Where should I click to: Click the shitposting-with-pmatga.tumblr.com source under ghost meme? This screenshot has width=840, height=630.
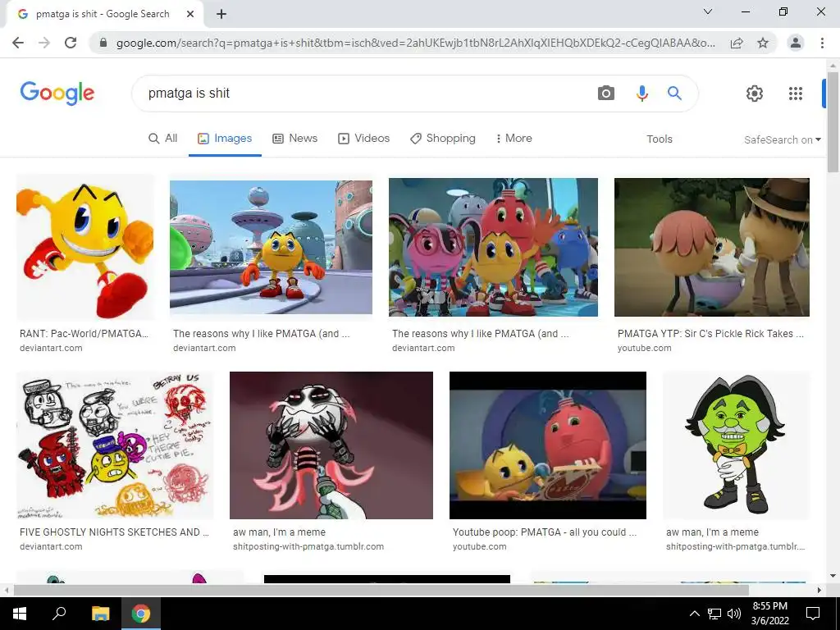tap(308, 547)
